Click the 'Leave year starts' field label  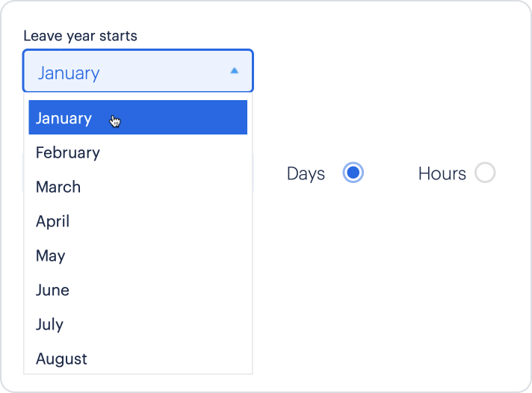pyautogui.click(x=80, y=36)
